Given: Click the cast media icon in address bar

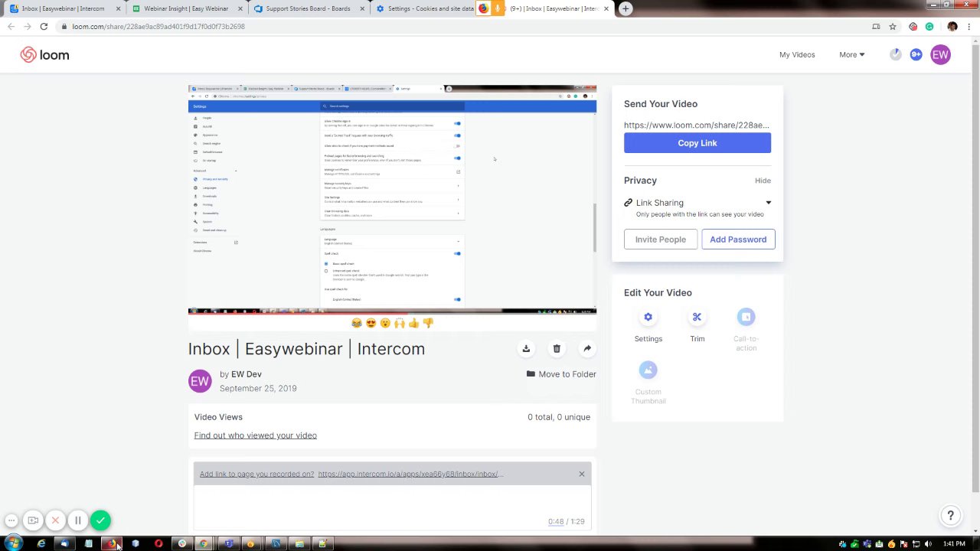Looking at the screenshot, I should (876, 26).
